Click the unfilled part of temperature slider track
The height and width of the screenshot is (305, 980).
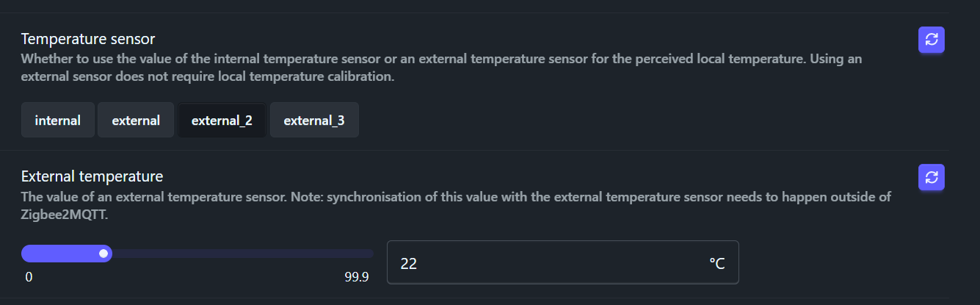(x=242, y=254)
